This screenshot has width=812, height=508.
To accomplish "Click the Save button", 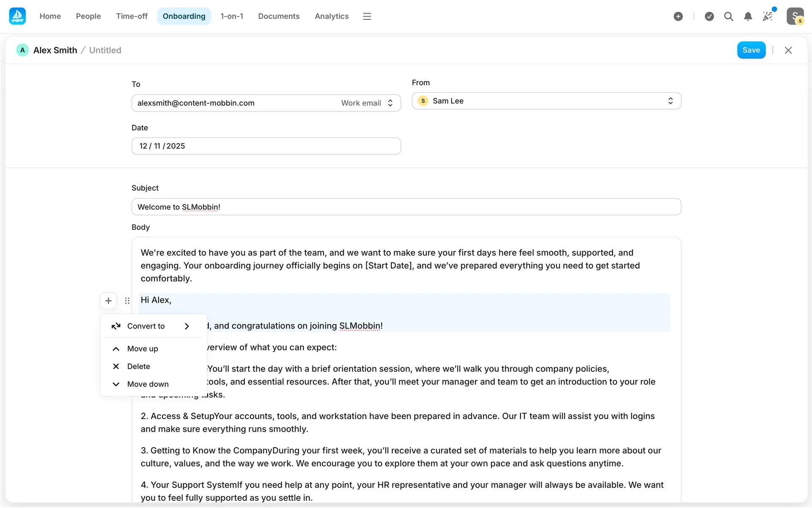I will [x=751, y=50].
